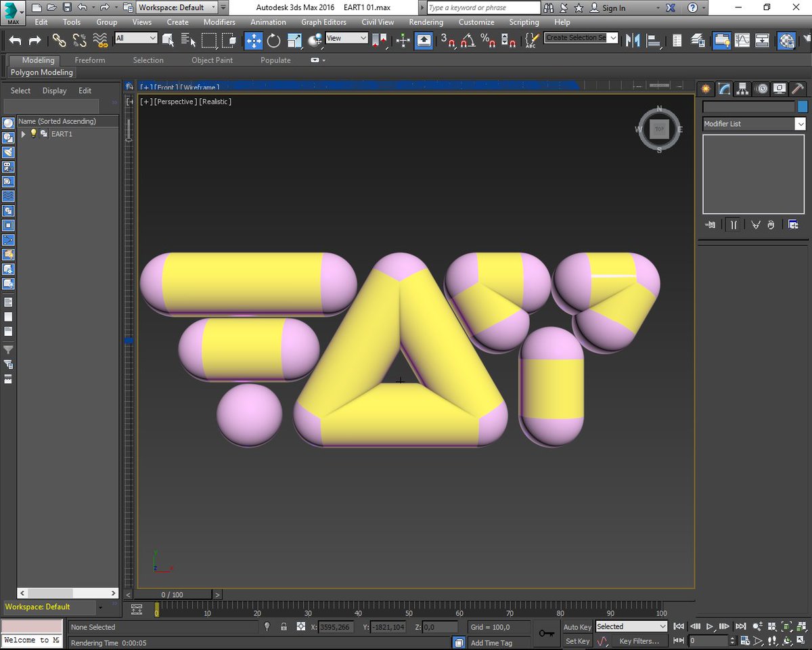
Task: Click the Key Filters... button
Action: coord(639,641)
